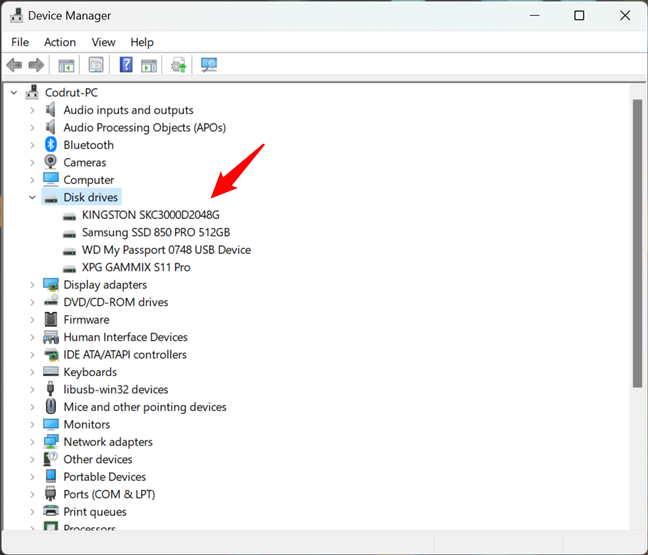Open the View menu
648x555 pixels.
pos(103,42)
